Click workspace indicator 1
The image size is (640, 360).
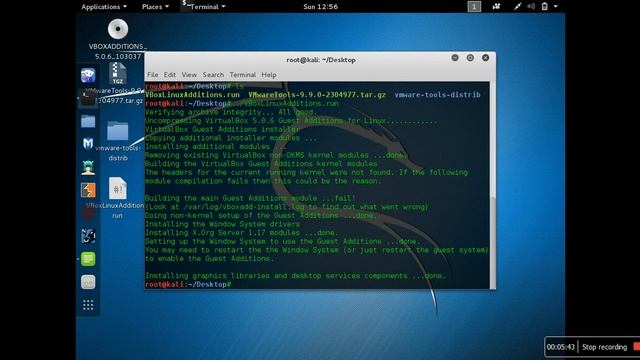coord(474,7)
